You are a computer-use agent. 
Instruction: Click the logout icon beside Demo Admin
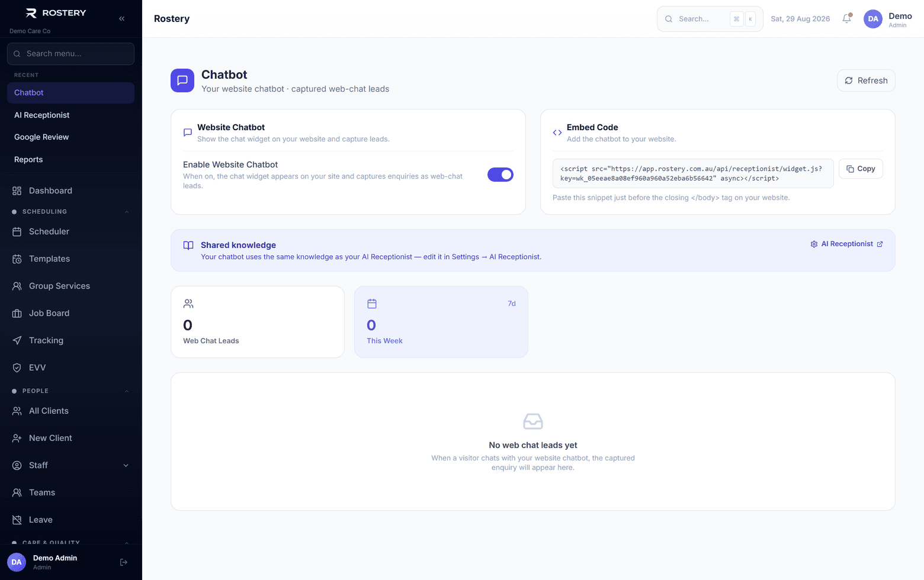point(124,562)
